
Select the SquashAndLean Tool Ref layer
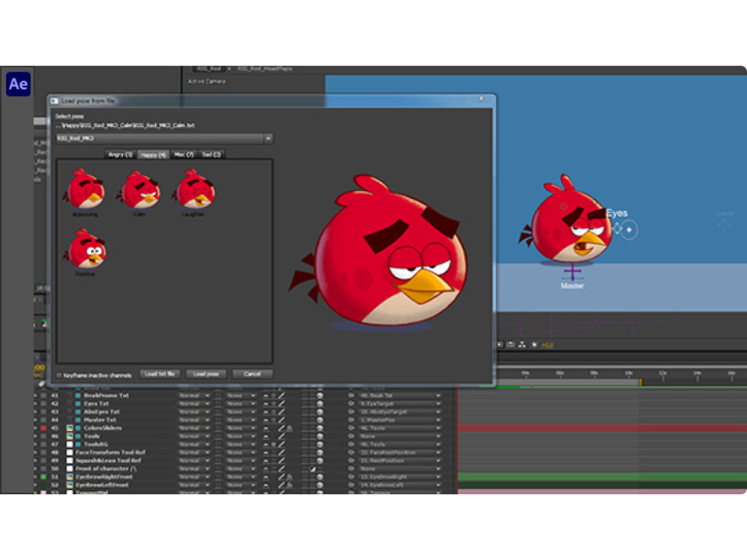[x=108, y=461]
